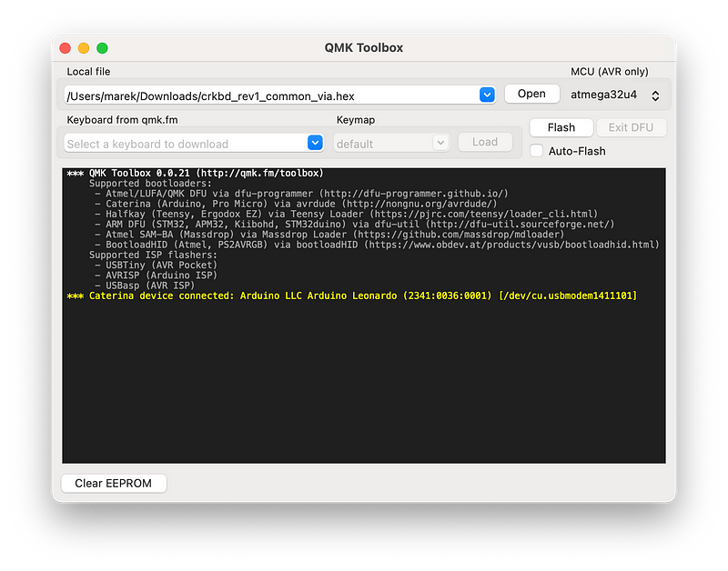Click the 'Select a keyboard to download' field
728x571 pixels.
[x=185, y=144]
